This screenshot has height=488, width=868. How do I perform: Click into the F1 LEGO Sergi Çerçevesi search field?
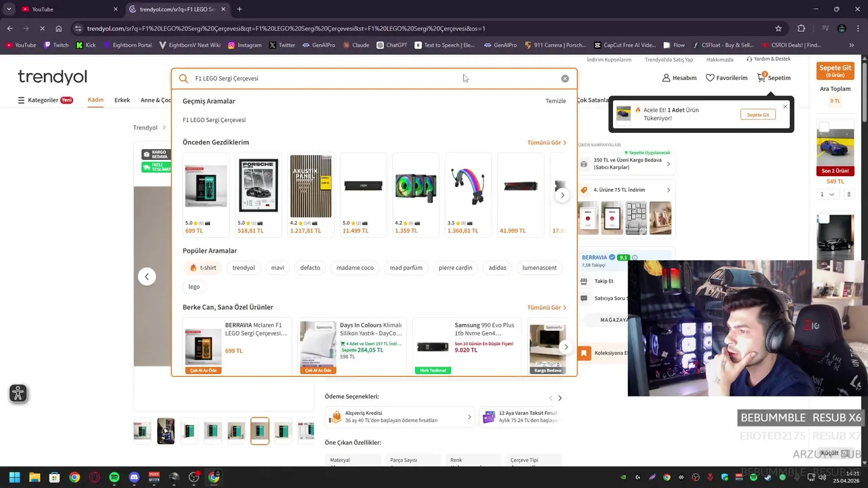pyautogui.click(x=374, y=79)
